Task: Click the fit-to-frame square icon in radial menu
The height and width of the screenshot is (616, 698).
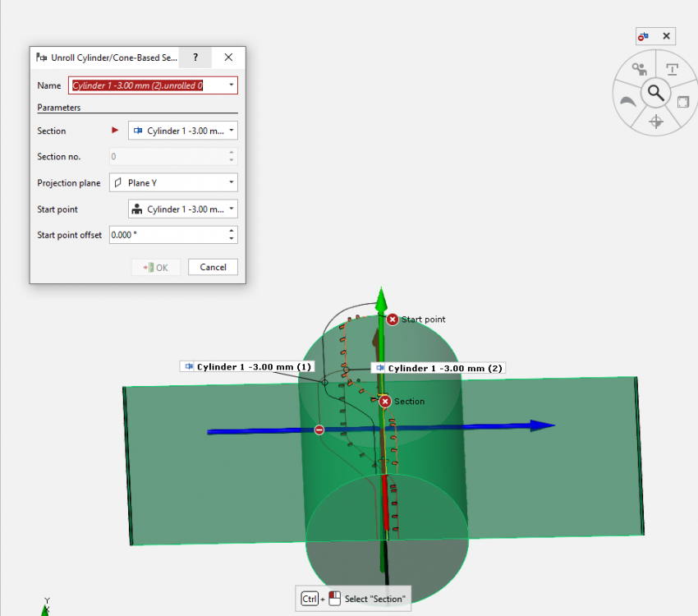Action: coord(682,101)
